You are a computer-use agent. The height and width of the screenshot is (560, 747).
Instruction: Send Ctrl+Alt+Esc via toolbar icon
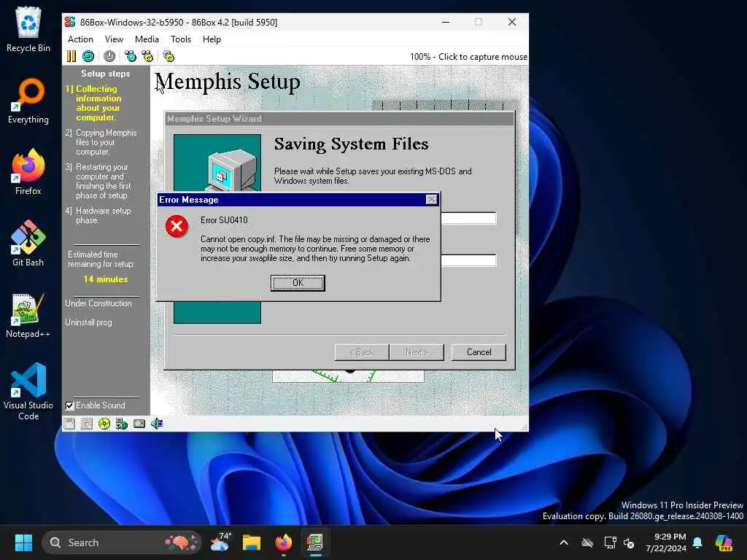tap(147, 56)
